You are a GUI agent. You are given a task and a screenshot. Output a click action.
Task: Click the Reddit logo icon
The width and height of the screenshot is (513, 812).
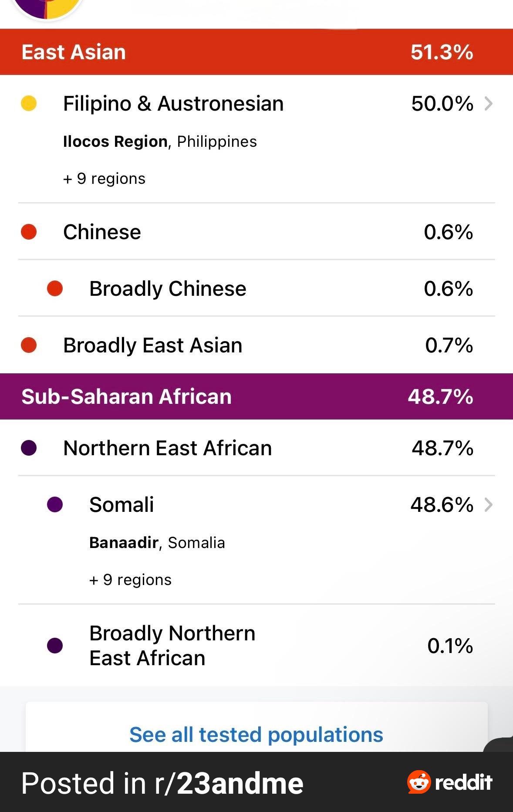click(419, 782)
